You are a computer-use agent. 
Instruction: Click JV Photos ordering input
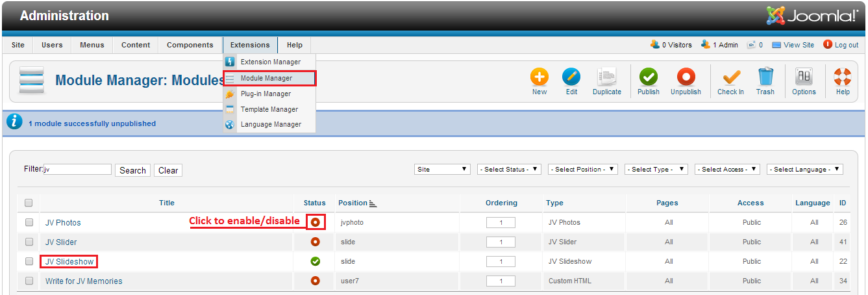pyautogui.click(x=501, y=222)
